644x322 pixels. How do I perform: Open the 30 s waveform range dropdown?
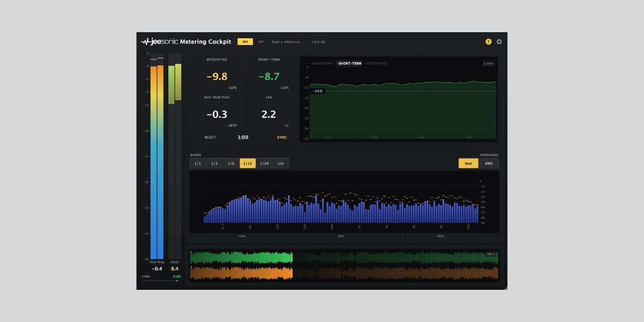[491, 254]
